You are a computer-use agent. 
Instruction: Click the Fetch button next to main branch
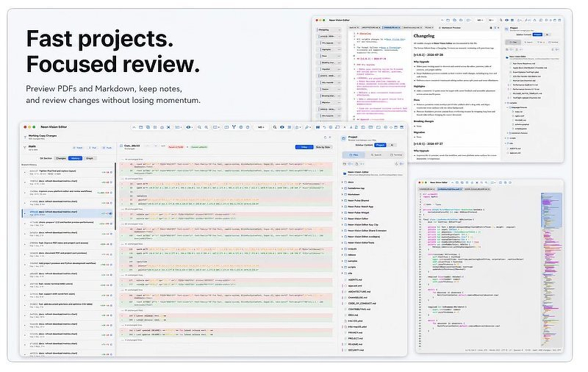[x=78, y=148]
